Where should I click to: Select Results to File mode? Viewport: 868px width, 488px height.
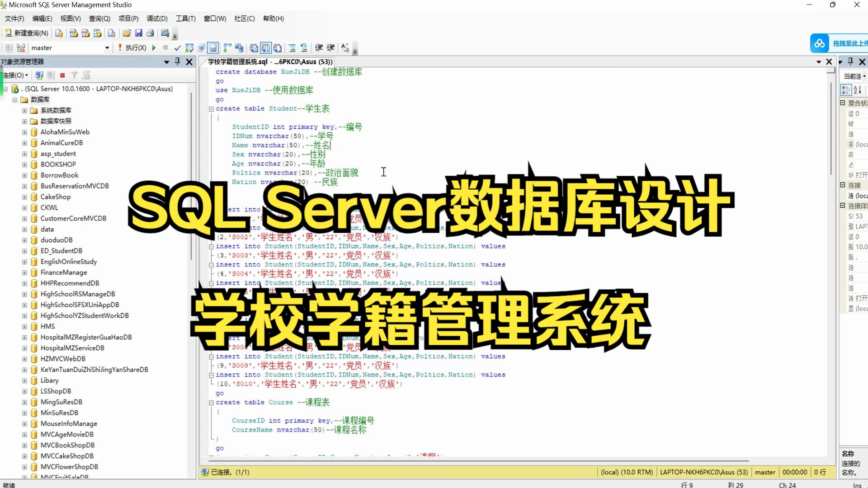tap(278, 47)
